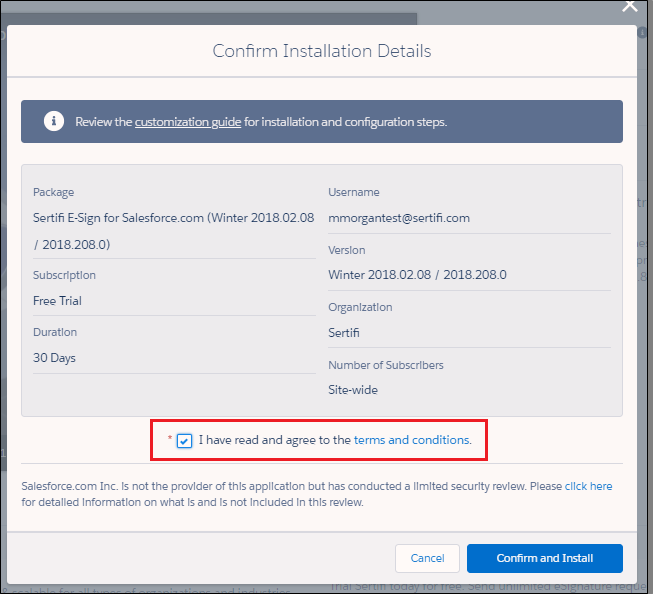Click the Salesforce.com security review disclaimer text
Viewport: 653px width, 594px height.
click(317, 494)
